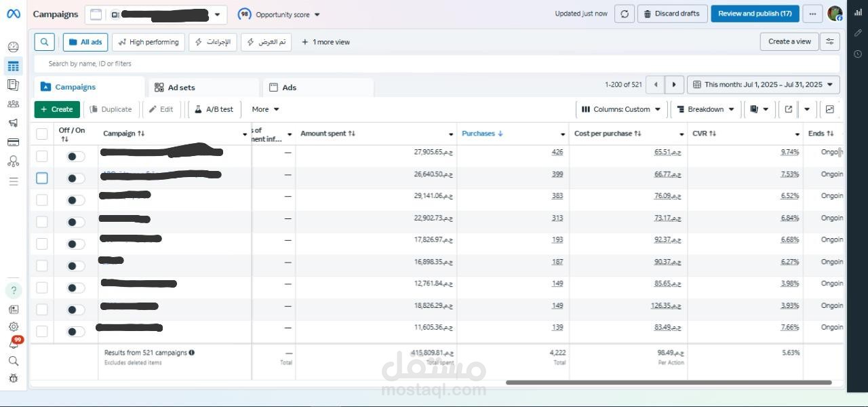Screen dimensions: 868x407
Task: Open Campaigns table icon in left sidebar
Action: coord(13,66)
